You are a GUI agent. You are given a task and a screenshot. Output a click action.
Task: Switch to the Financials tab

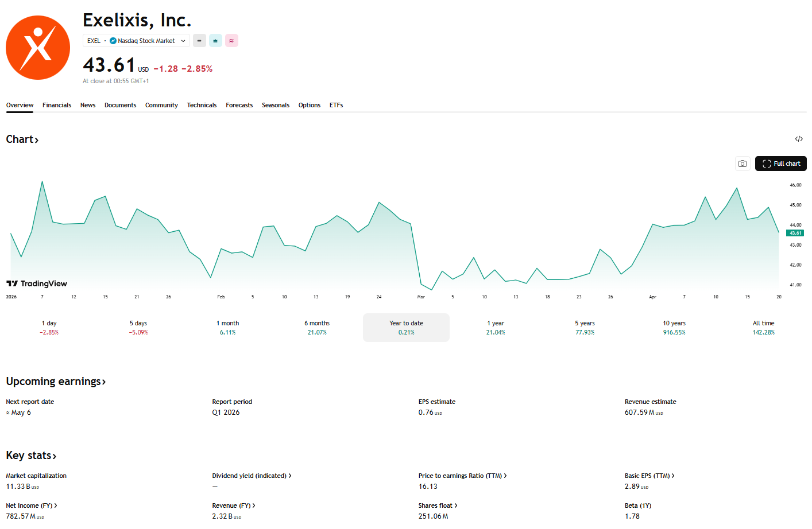click(x=57, y=105)
